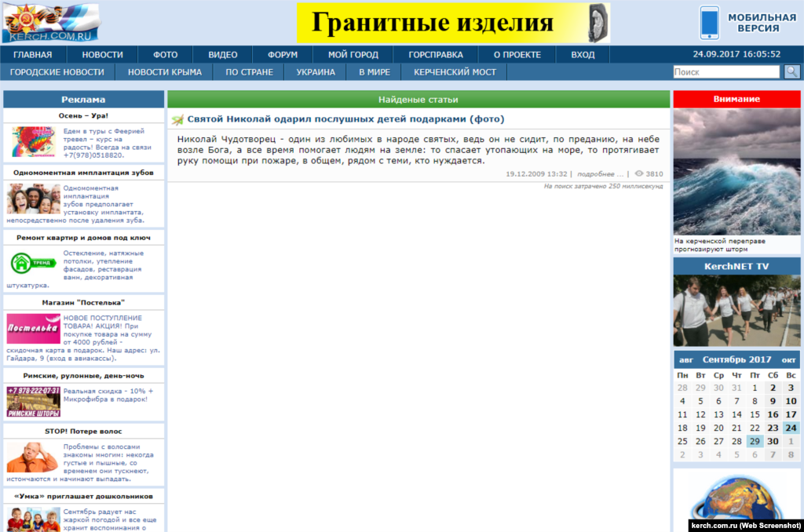Viewport: 804px width, 532px height.
Task: Select Керченский мост news category
Action: [x=455, y=71]
